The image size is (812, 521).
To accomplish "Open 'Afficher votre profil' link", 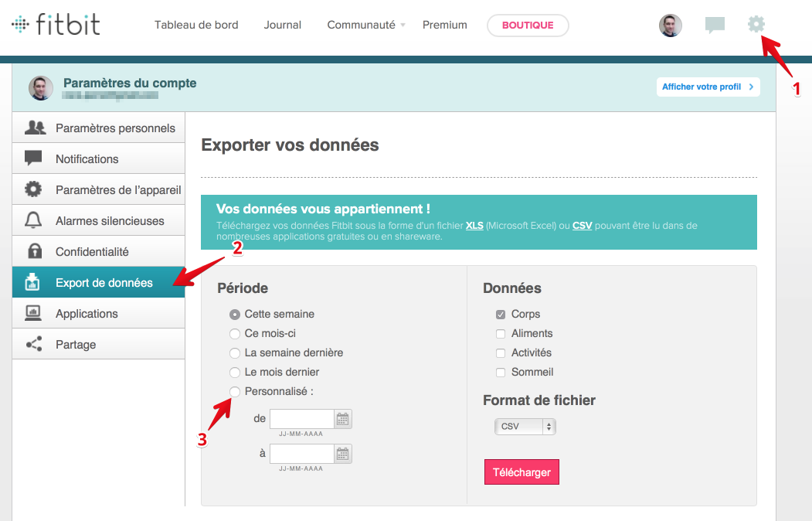I will (708, 87).
